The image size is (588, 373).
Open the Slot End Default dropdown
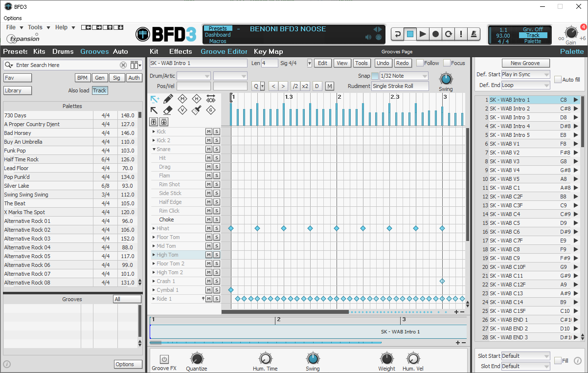525,366
